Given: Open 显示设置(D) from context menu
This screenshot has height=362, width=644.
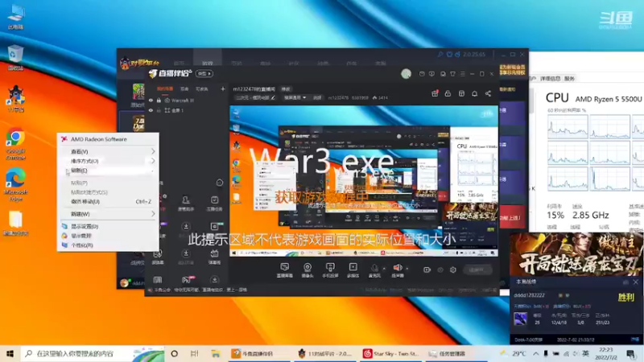Looking at the screenshot, I should [x=108, y=226].
